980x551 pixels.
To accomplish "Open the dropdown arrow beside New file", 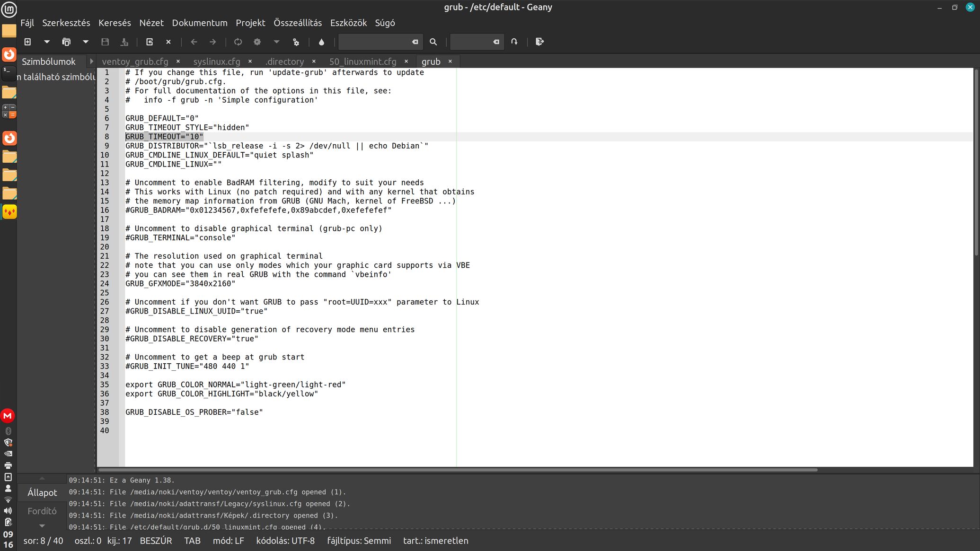I will 47,42.
